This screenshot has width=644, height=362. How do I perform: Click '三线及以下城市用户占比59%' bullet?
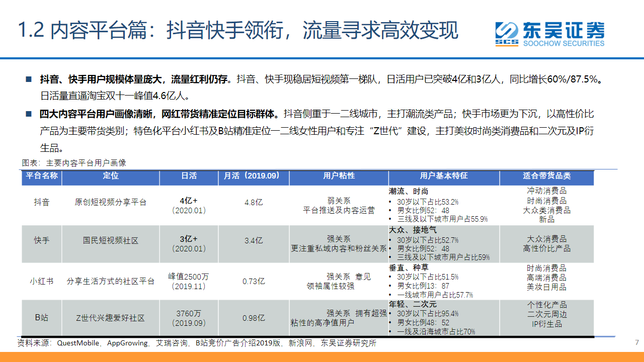(443, 257)
